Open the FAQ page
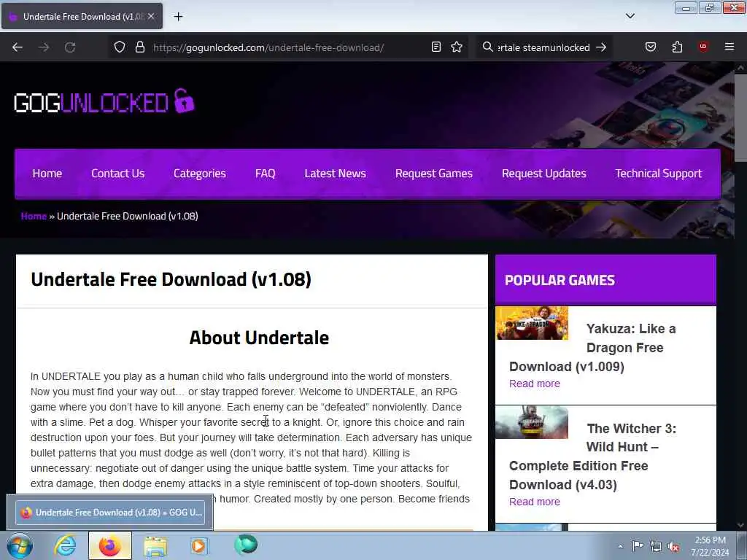This screenshot has width=747, height=560. pos(266,174)
